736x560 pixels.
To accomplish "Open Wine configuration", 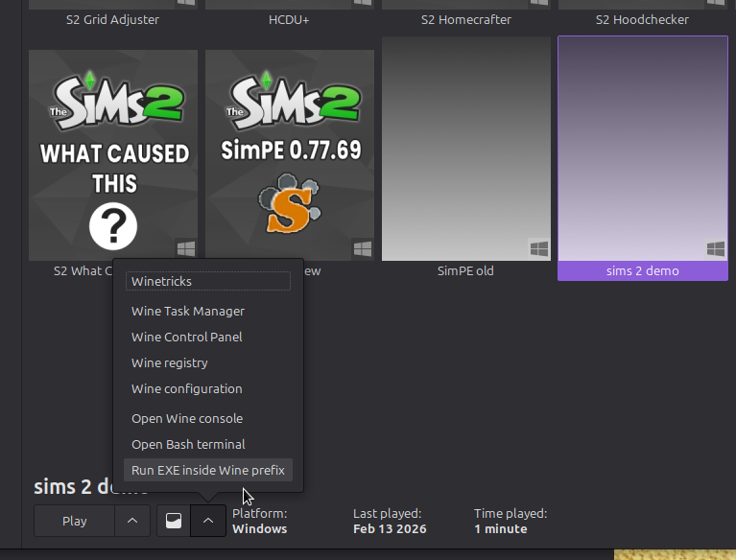I will tap(187, 388).
